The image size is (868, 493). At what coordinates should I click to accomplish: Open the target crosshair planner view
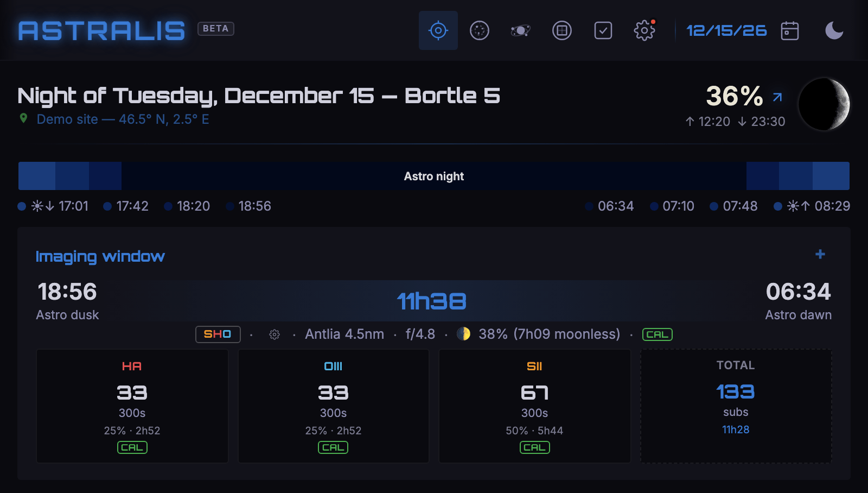pyautogui.click(x=438, y=30)
